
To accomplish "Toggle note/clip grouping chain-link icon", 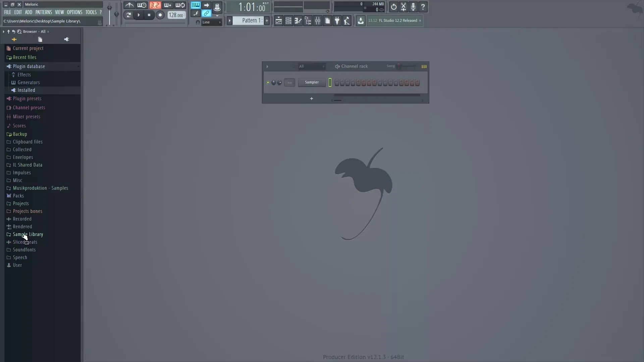I will (206, 13).
